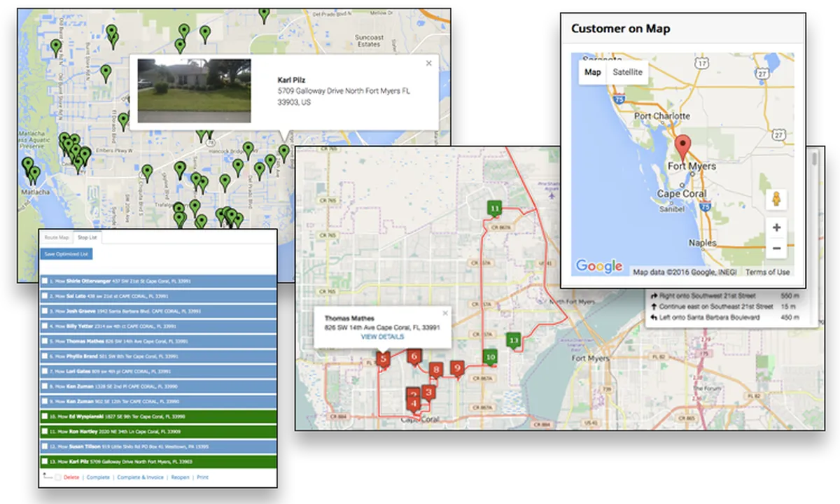Tick the Thomas Mathes stop checkbox

[x=45, y=341]
